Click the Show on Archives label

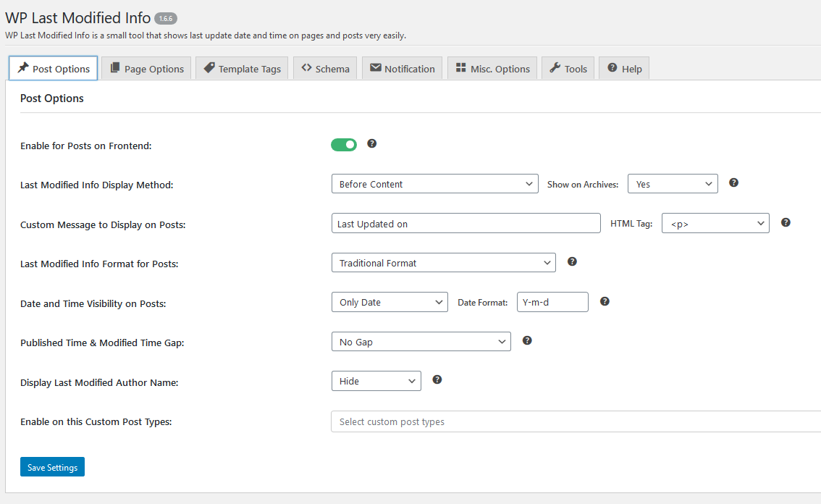pos(583,185)
